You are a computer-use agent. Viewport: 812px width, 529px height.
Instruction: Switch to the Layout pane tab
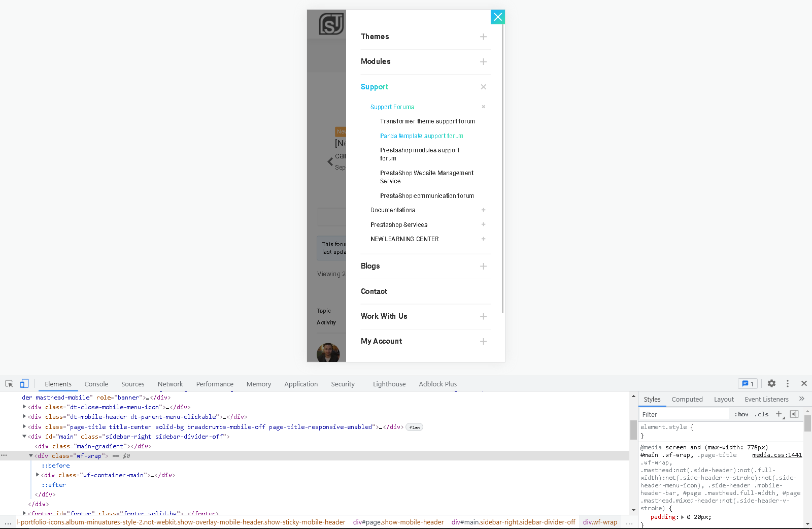pos(724,400)
